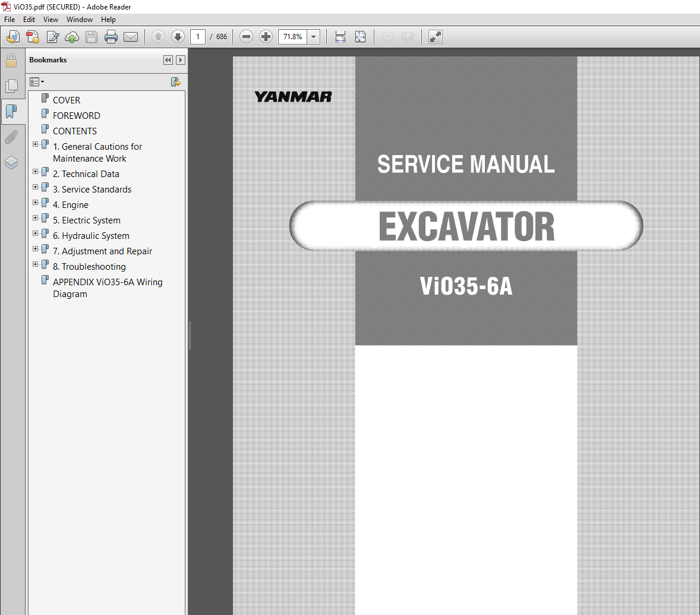Open the Window menu
Image resolution: width=700 pixels, height=615 pixels.
click(80, 19)
